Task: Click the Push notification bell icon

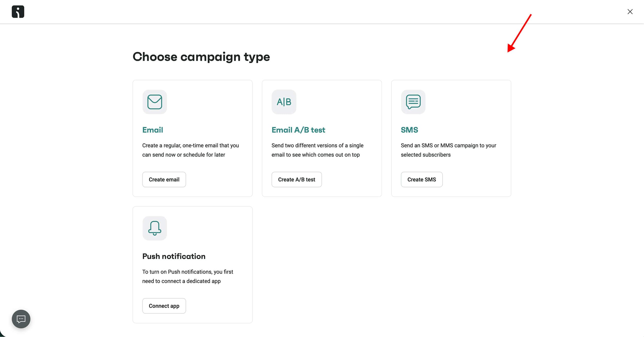Action: (x=155, y=228)
